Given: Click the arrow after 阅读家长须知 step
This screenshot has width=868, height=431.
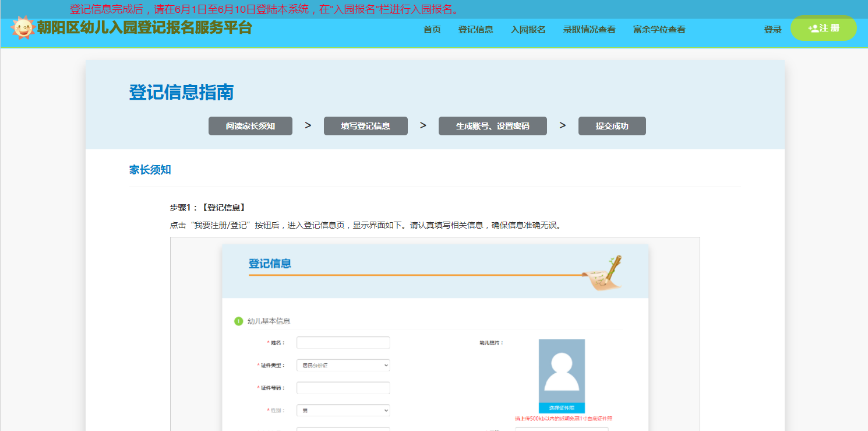Looking at the screenshot, I should pyautogui.click(x=308, y=125).
